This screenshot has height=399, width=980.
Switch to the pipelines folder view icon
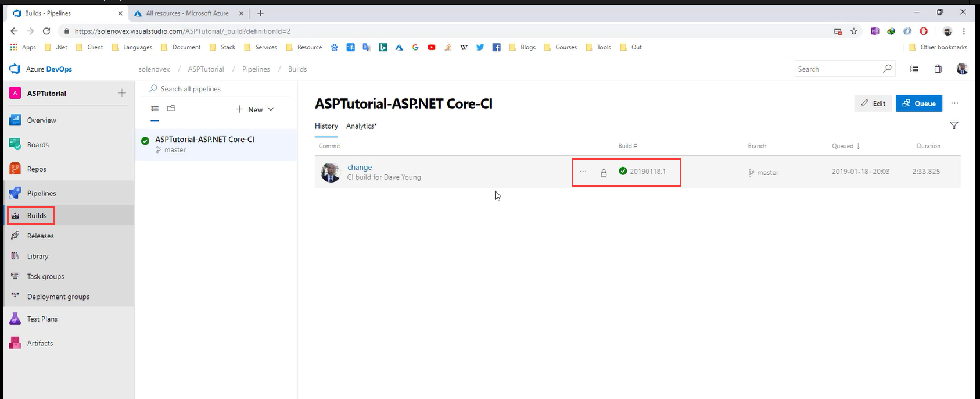tap(171, 109)
